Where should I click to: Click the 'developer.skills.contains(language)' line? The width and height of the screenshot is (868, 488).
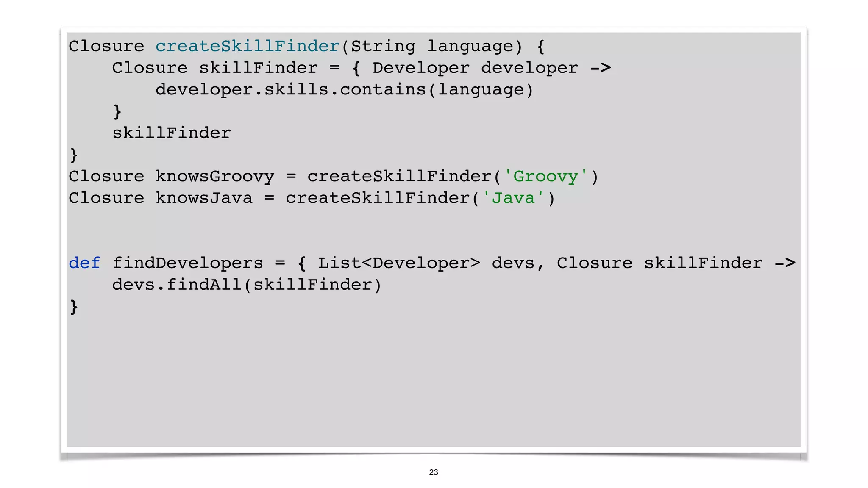(344, 90)
